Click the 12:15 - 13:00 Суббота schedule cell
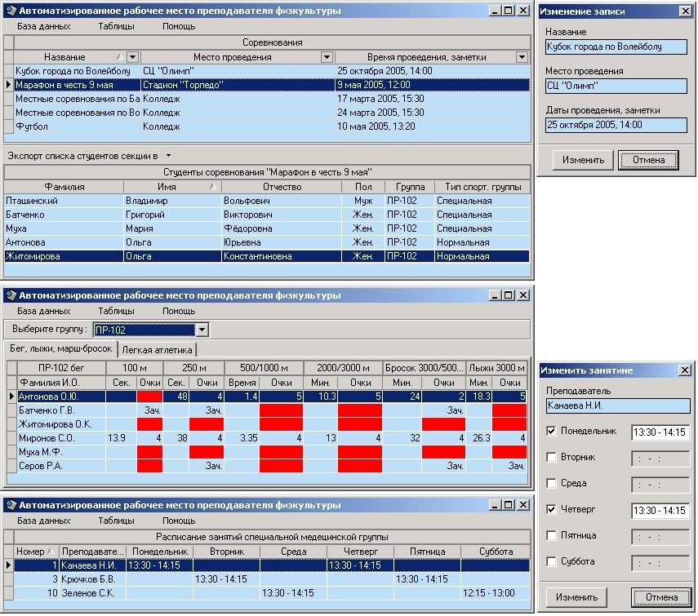Image resolution: width=698 pixels, height=616 pixels. click(496, 593)
